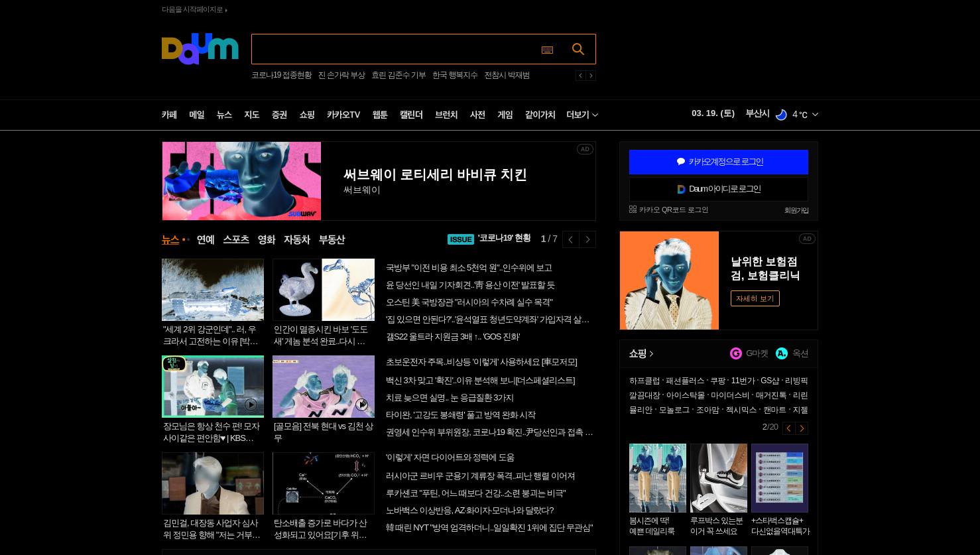Viewport: 980px width, 555px height.
Task: Select the 부동산 tab
Action: click(332, 239)
